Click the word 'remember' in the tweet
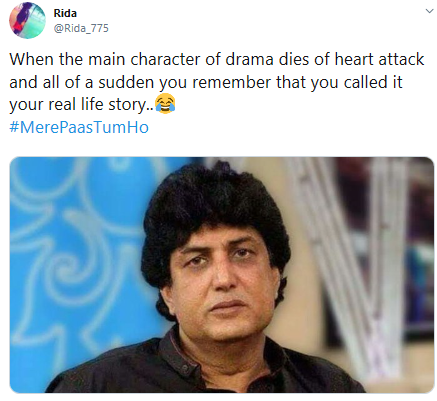The image size is (437, 401). 232,82
